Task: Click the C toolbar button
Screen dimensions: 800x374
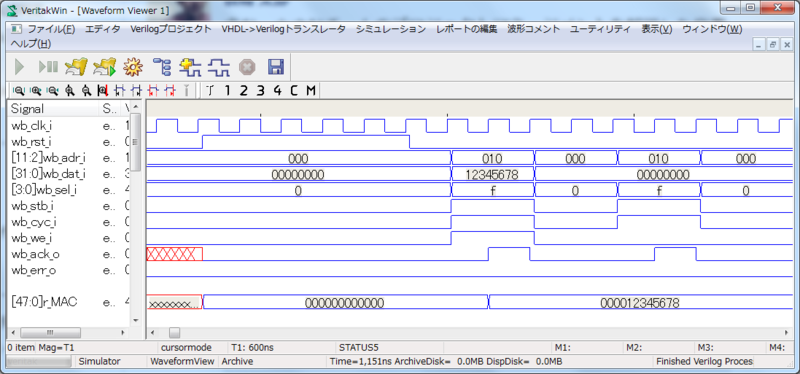Action: pyautogui.click(x=294, y=91)
